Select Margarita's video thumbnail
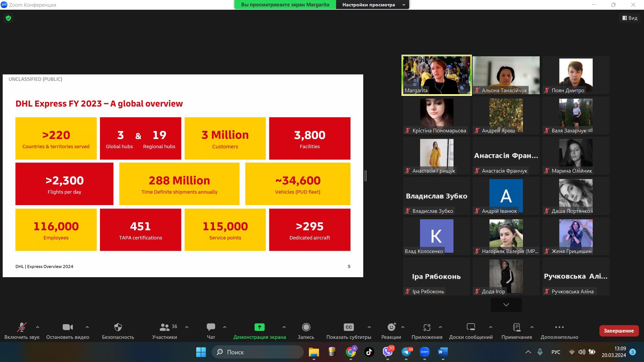This screenshot has width=644, height=362. click(436, 75)
